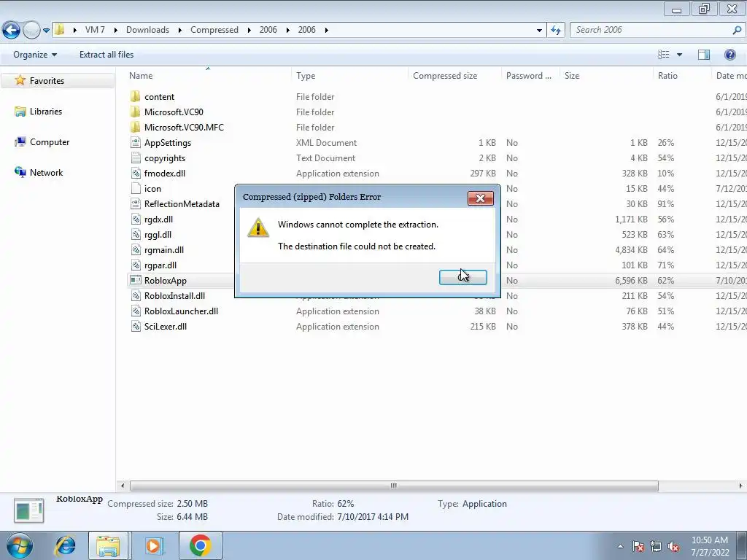Click the horizontal scrollbar thumb
The height and width of the screenshot is (560, 747).
[394, 486]
